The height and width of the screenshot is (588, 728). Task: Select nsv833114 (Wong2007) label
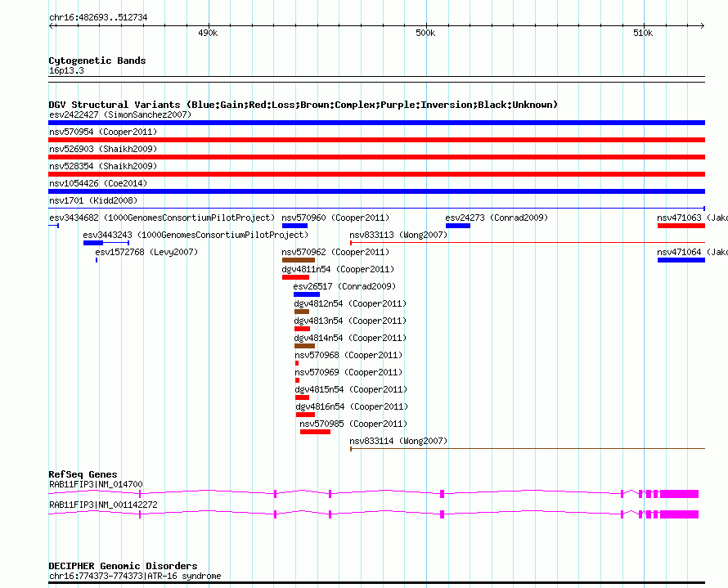click(398, 441)
